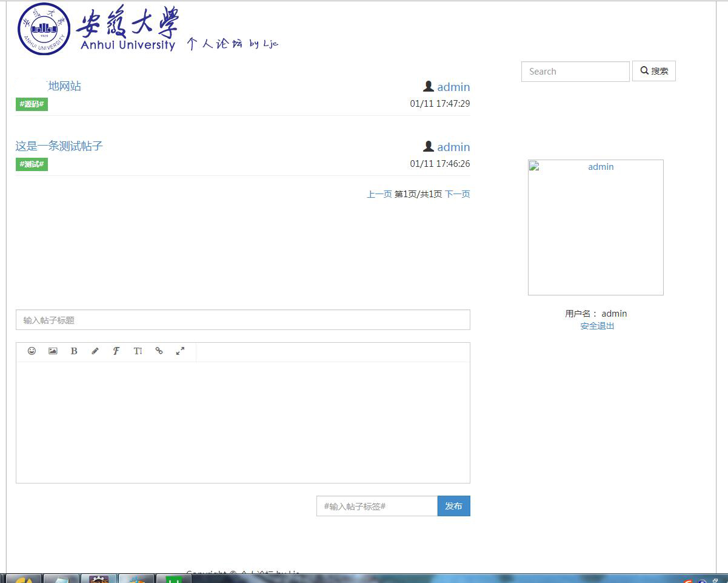Click the insert image icon in editor

[53, 351]
